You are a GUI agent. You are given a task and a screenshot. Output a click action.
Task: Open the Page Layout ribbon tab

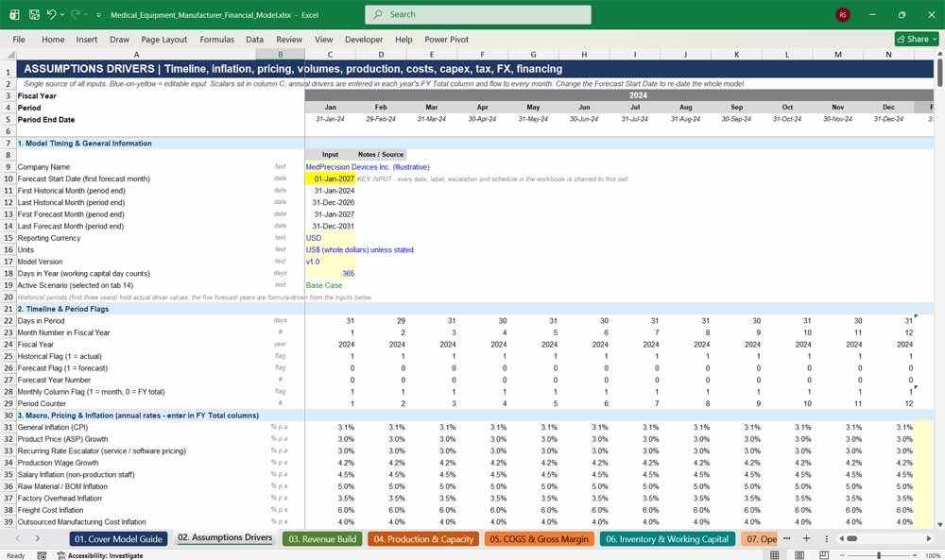pyautogui.click(x=163, y=39)
